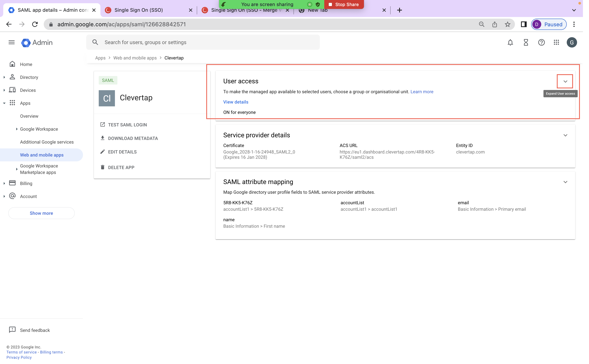The width and height of the screenshot is (589, 364).
Task: Bookmark this page with star icon
Action: click(x=508, y=24)
